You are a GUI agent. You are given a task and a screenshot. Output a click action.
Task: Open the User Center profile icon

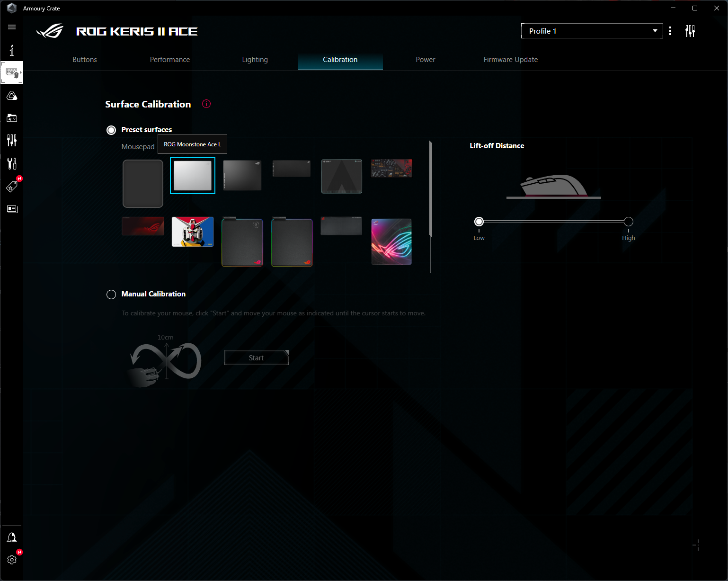[x=12, y=537]
